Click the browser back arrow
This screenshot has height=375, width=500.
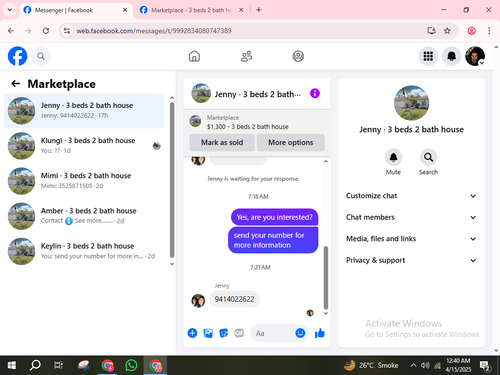click(11, 31)
